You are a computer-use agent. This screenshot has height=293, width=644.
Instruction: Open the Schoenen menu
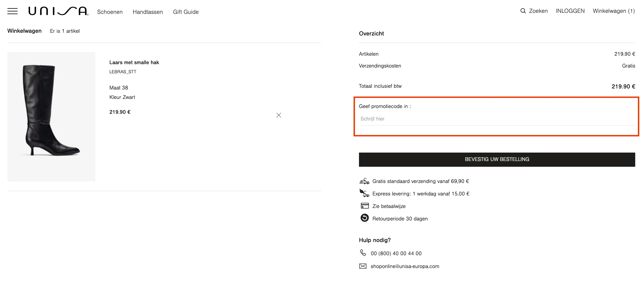pyautogui.click(x=110, y=12)
